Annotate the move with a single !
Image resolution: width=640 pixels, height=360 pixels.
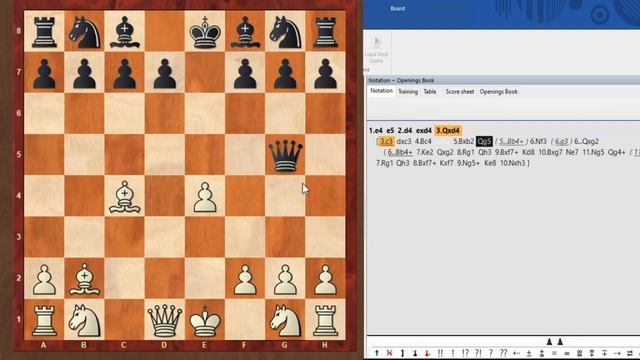[x=453, y=353]
